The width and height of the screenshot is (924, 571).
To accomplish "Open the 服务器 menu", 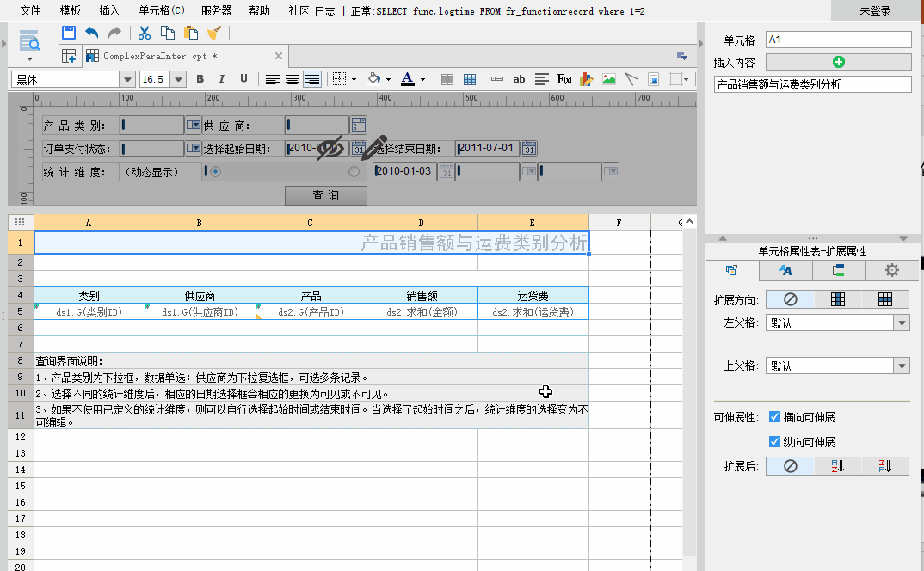I will [216, 10].
